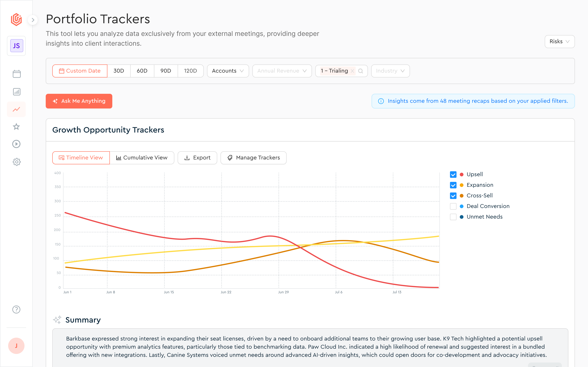Open the settings gear in sidebar
The image size is (588, 367).
tap(17, 162)
